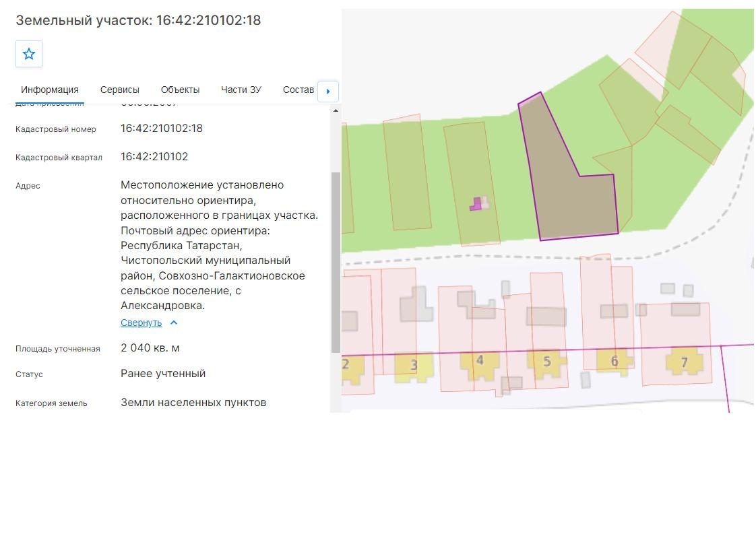
Task: Click the Свернуть link
Action: pyautogui.click(x=141, y=323)
